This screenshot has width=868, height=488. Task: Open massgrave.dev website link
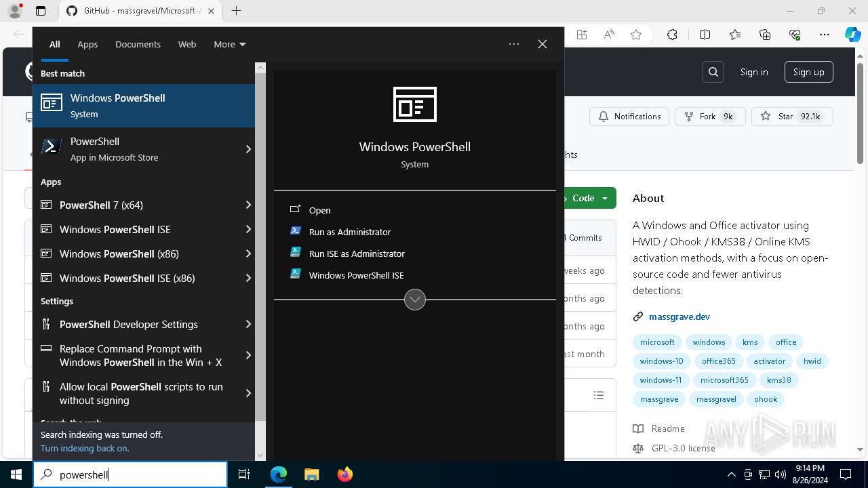point(679,317)
